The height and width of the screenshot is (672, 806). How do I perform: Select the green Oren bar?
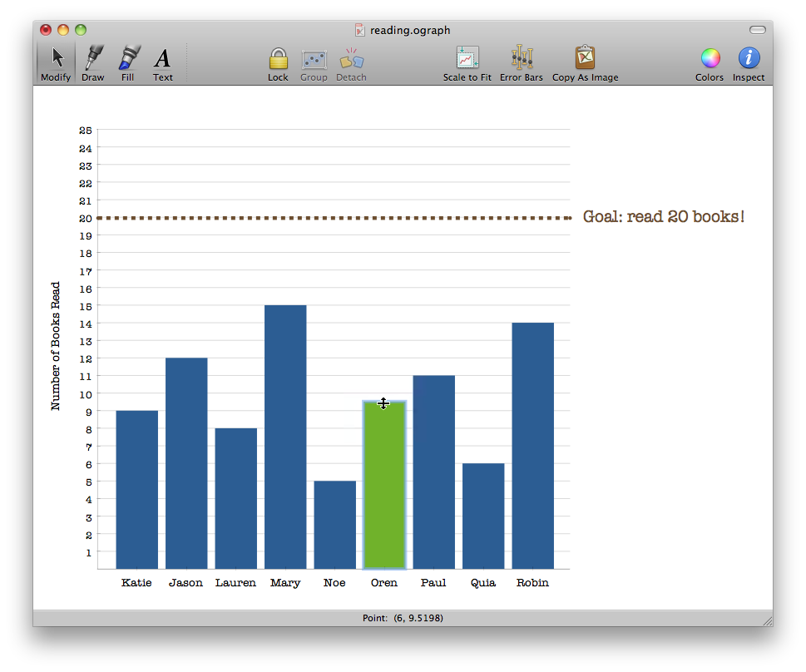(384, 491)
